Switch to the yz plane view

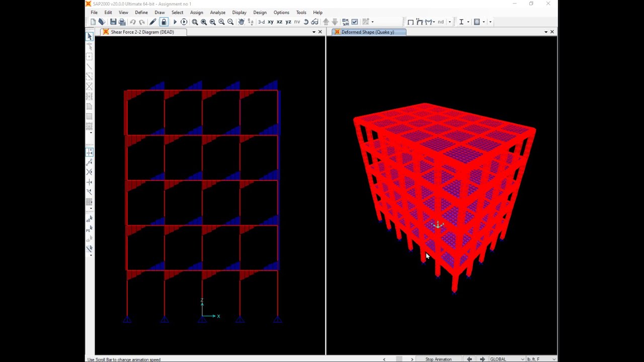coord(288,22)
